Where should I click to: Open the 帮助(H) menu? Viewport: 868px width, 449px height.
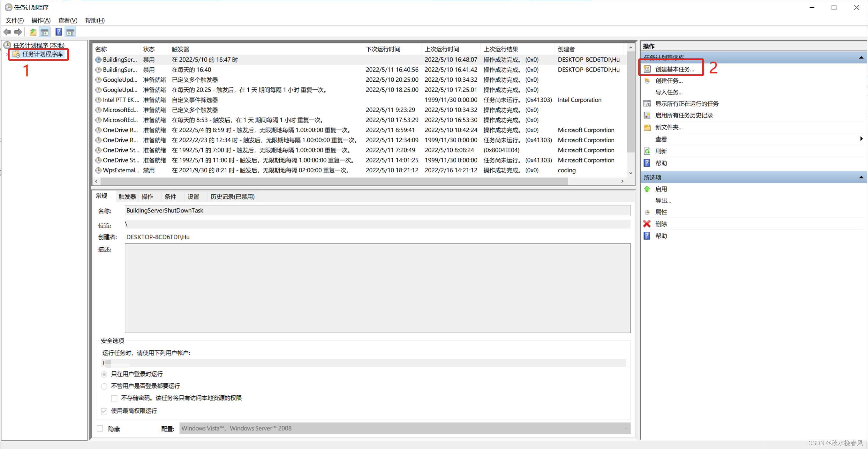pyautogui.click(x=95, y=20)
